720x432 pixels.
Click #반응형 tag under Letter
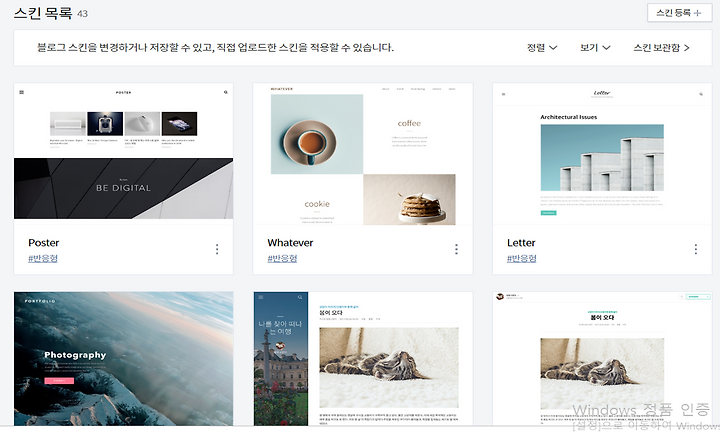pyautogui.click(x=522, y=258)
